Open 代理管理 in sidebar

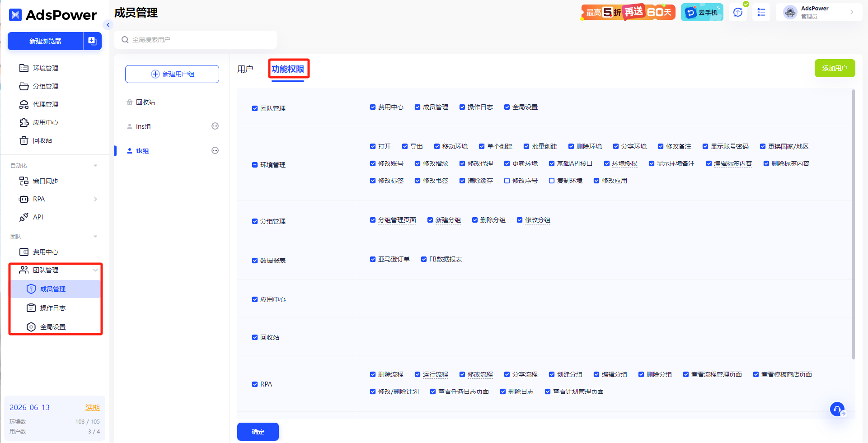point(45,104)
